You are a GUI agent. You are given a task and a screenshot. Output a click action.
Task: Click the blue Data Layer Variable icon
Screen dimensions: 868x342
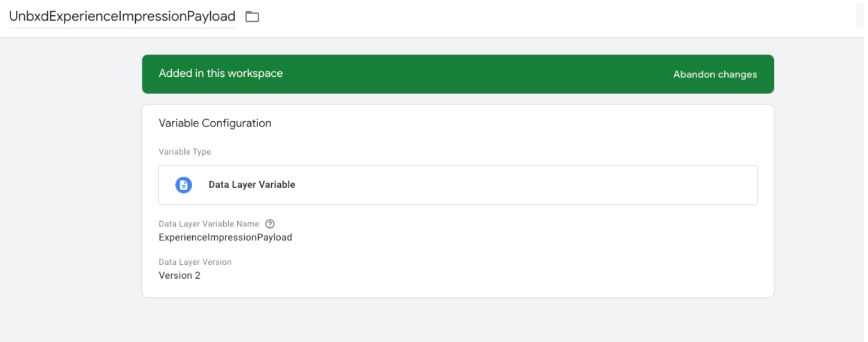184,185
